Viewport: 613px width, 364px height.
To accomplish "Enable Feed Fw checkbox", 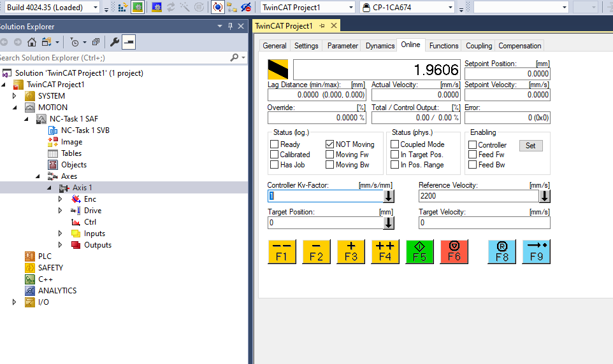I will click(x=472, y=155).
